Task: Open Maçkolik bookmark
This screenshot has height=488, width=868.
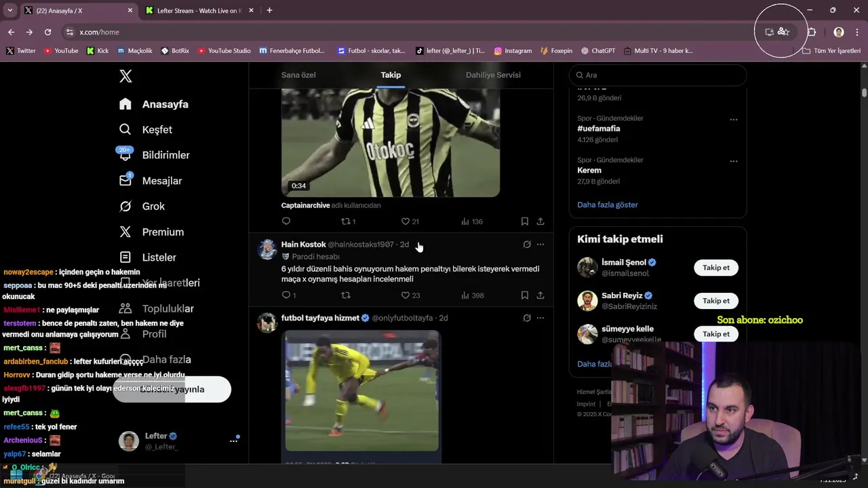Action: coord(134,51)
